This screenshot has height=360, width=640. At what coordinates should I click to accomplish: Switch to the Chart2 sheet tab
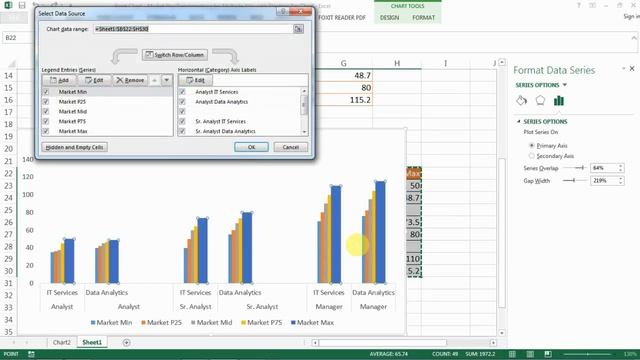[x=62, y=342]
